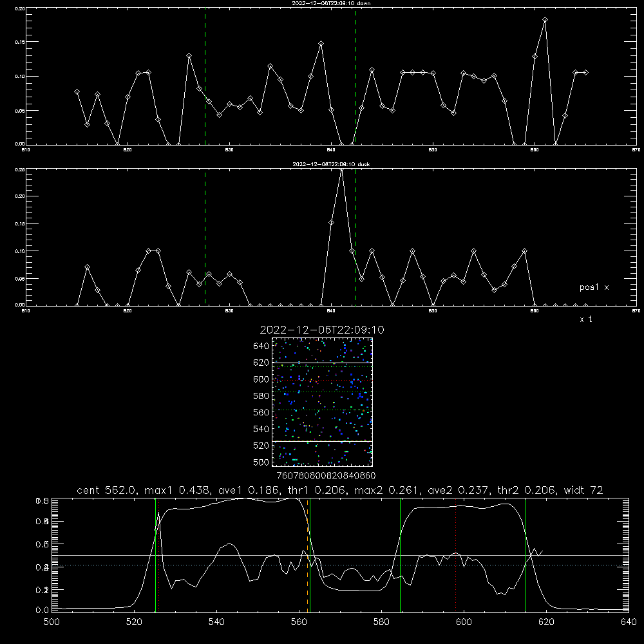This screenshot has width=644, height=644.
Task: Pick the tallest peak point in dusk plot
Action: click(341, 169)
